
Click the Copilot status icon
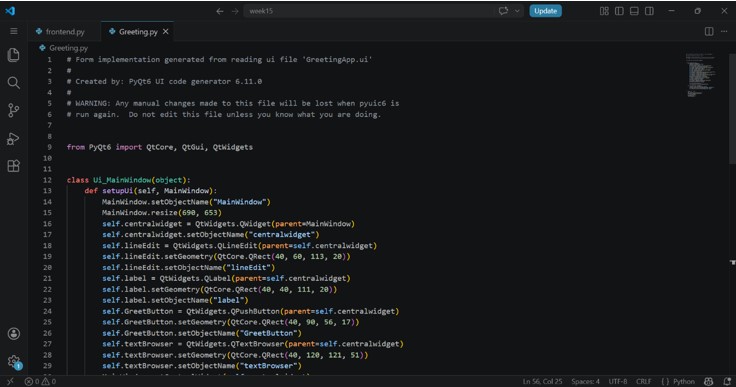point(708,381)
